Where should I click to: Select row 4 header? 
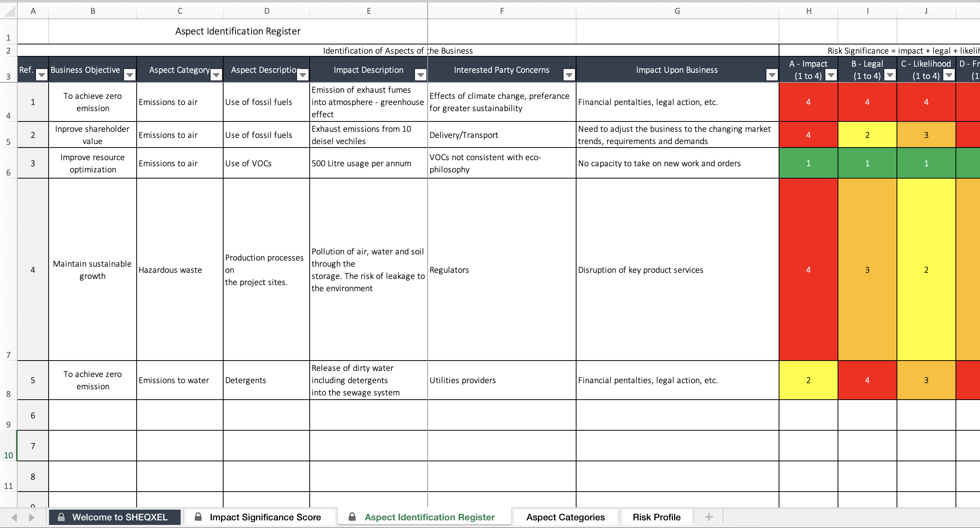8,102
